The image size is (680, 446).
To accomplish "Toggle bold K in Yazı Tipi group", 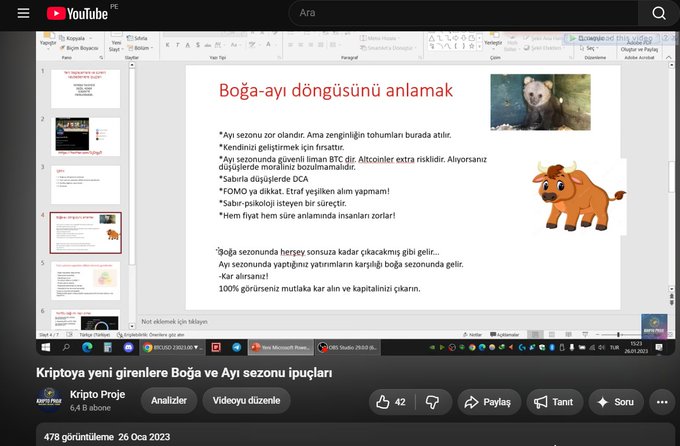I will coord(167,45).
